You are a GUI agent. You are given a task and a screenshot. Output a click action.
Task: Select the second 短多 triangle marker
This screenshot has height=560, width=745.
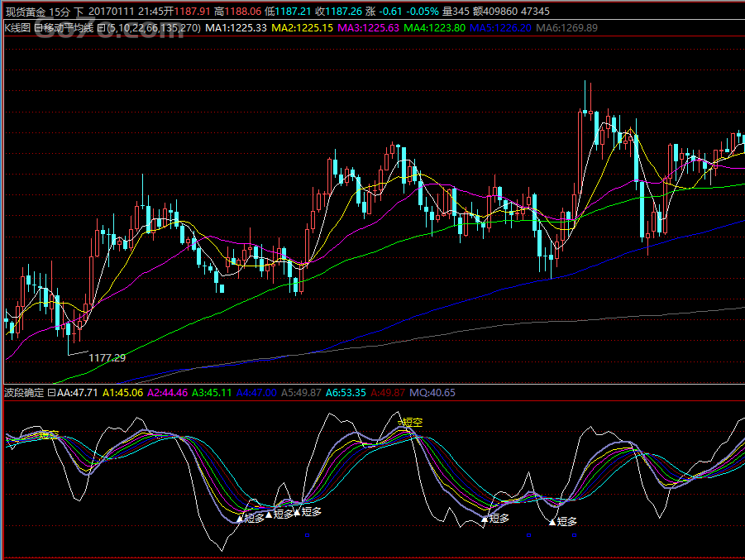[269, 515]
